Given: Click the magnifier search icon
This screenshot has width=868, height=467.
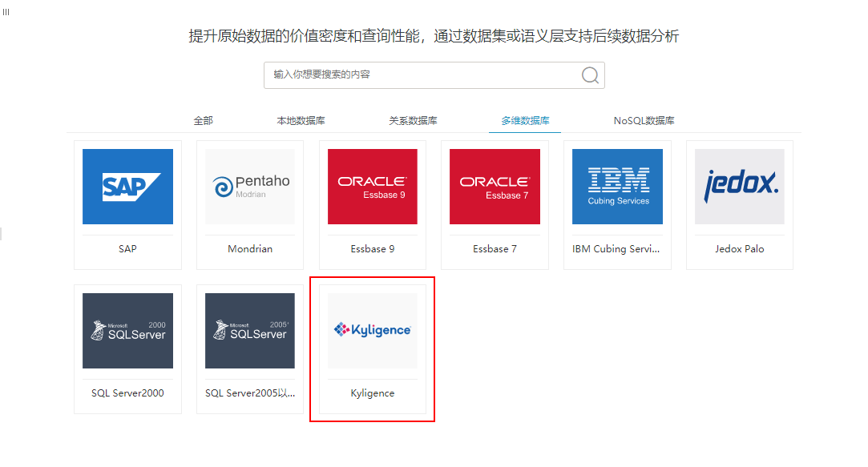Looking at the screenshot, I should click(x=590, y=74).
